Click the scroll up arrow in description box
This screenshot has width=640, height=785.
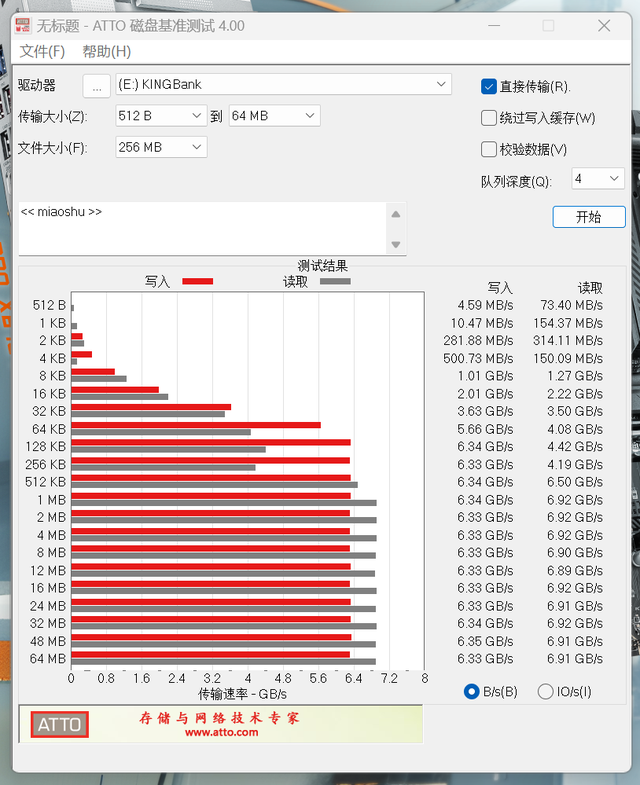click(397, 214)
